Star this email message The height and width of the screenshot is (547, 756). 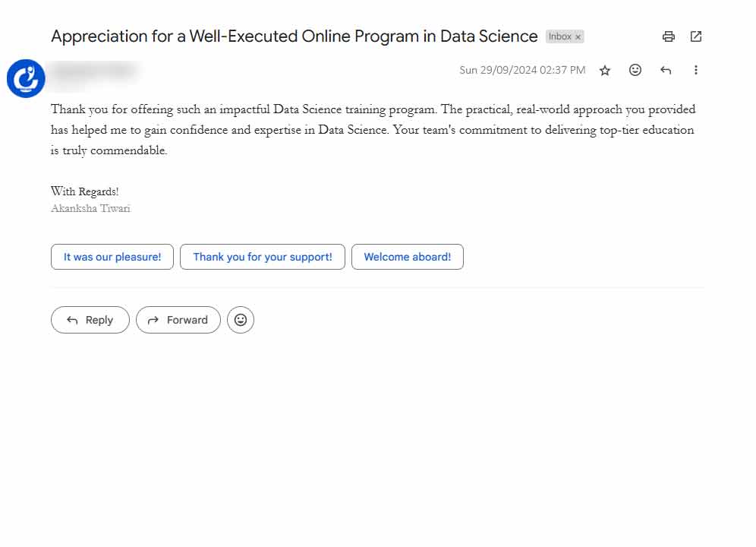pyautogui.click(x=605, y=71)
